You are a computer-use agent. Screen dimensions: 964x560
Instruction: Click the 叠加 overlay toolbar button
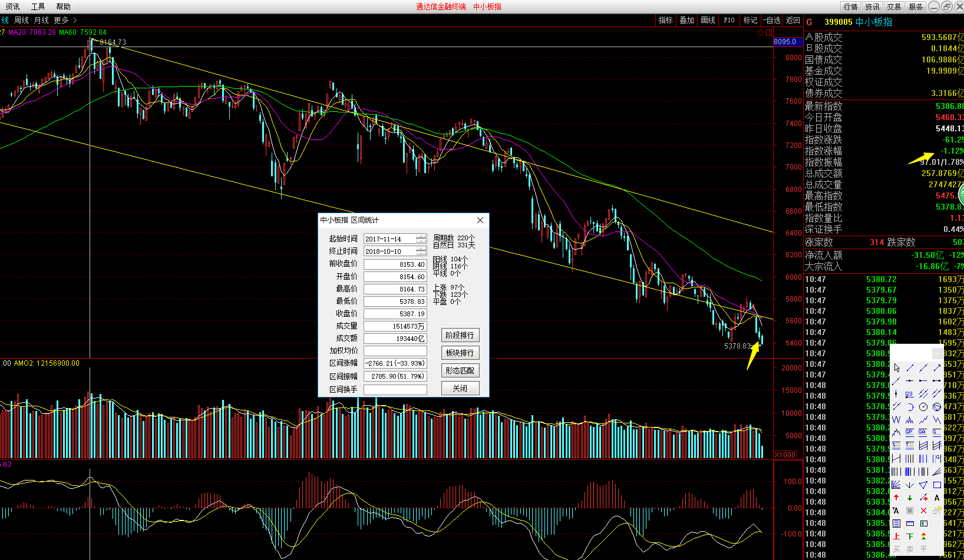point(686,20)
